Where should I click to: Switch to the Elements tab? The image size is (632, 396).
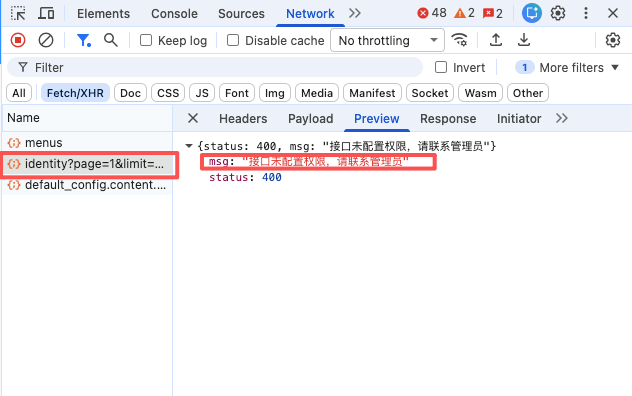(x=104, y=14)
